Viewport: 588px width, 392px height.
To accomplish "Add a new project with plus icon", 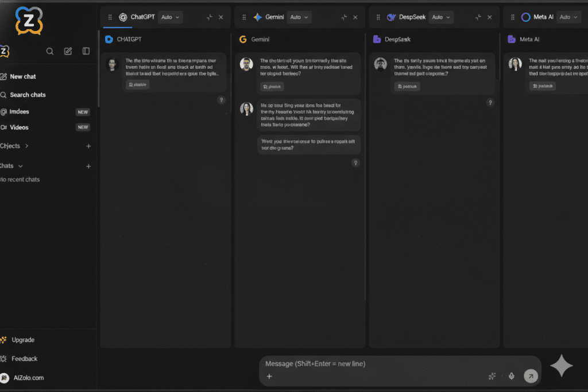I will 88,146.
